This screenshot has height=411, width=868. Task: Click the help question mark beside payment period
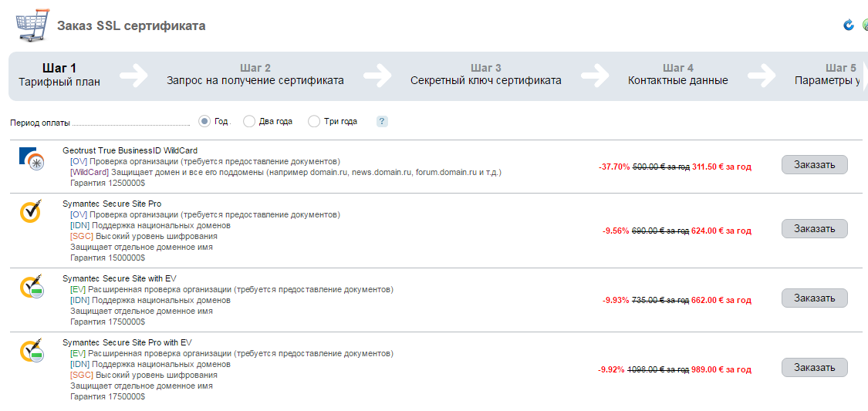click(382, 122)
